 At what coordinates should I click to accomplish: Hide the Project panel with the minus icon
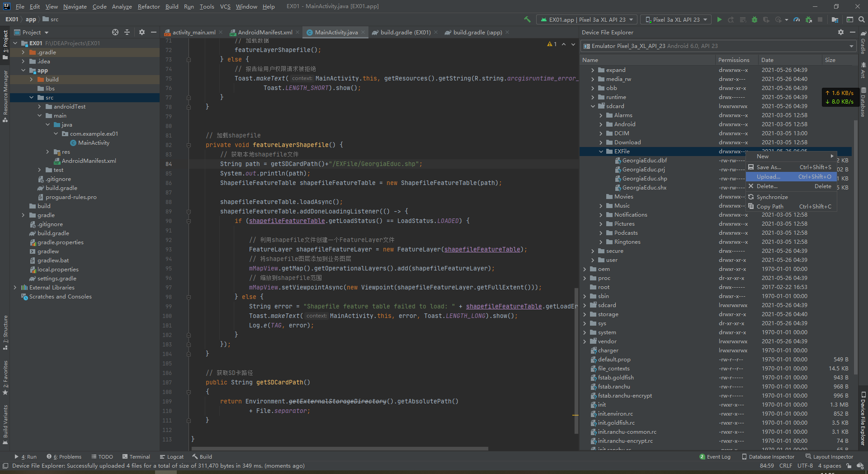(154, 32)
